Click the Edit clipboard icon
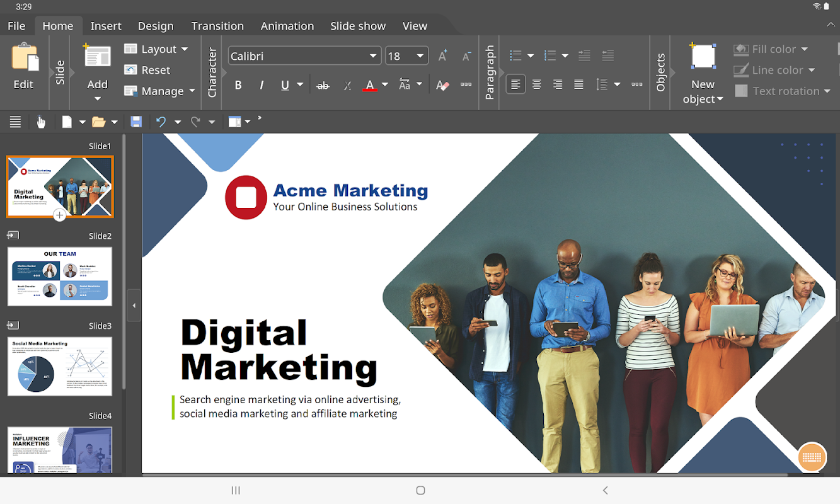The height and width of the screenshot is (504, 840). pyautogui.click(x=24, y=66)
